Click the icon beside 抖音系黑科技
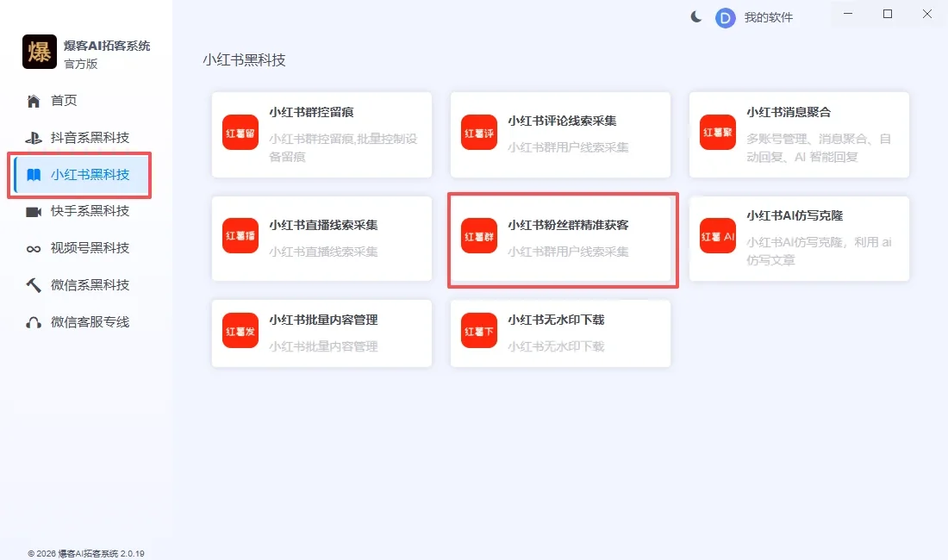948x560 pixels. [34, 138]
